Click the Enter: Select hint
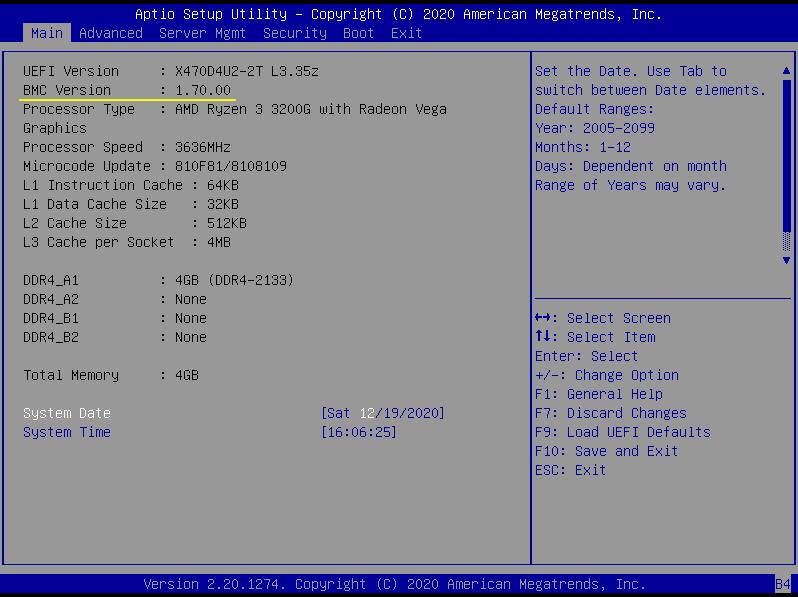 click(x=586, y=356)
